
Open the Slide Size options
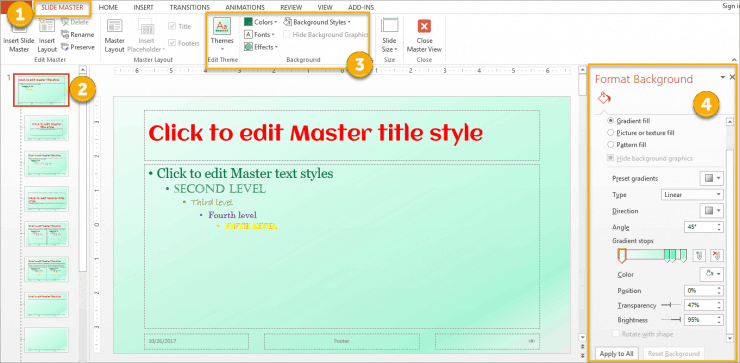point(389,35)
